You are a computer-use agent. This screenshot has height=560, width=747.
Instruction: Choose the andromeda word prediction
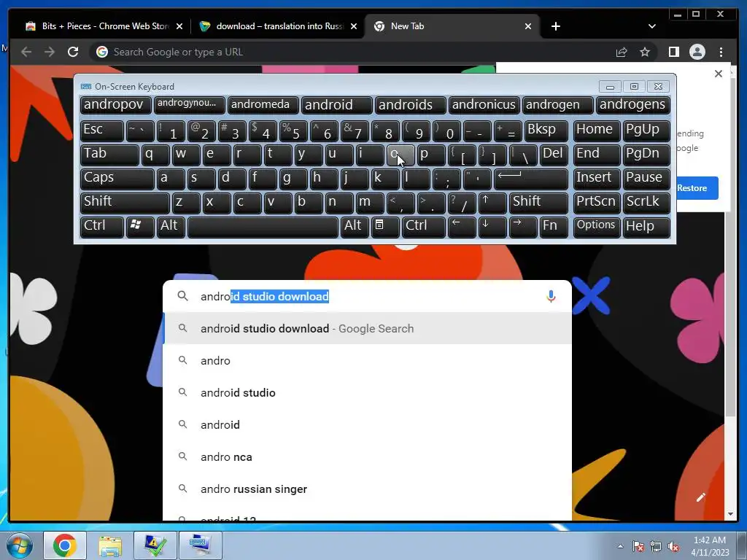pyautogui.click(x=263, y=105)
